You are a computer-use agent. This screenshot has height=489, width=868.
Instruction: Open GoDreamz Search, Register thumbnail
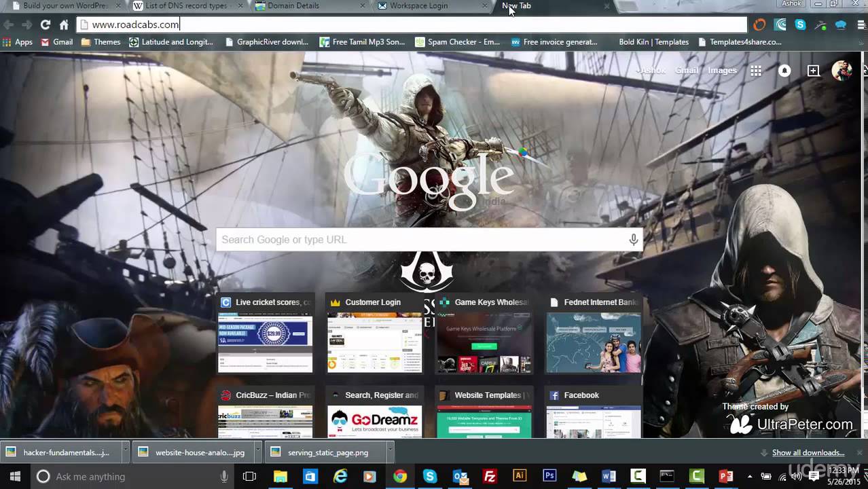(x=375, y=413)
